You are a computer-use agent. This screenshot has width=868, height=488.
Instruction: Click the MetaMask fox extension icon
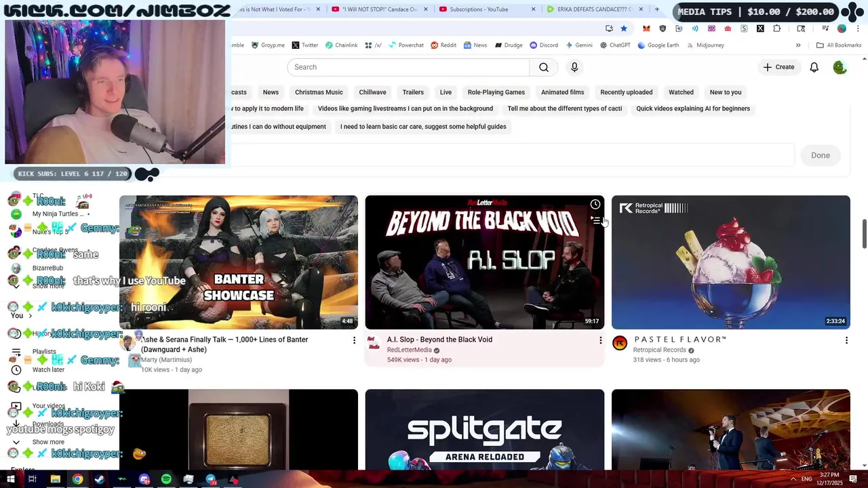point(646,28)
